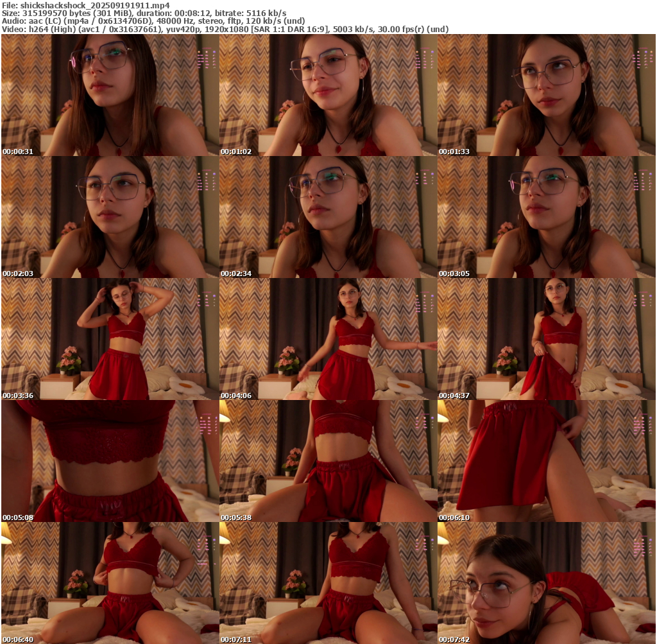The width and height of the screenshot is (657, 644).
Task: Select the preview frame at 00:04:37
Action: pyautogui.click(x=546, y=339)
